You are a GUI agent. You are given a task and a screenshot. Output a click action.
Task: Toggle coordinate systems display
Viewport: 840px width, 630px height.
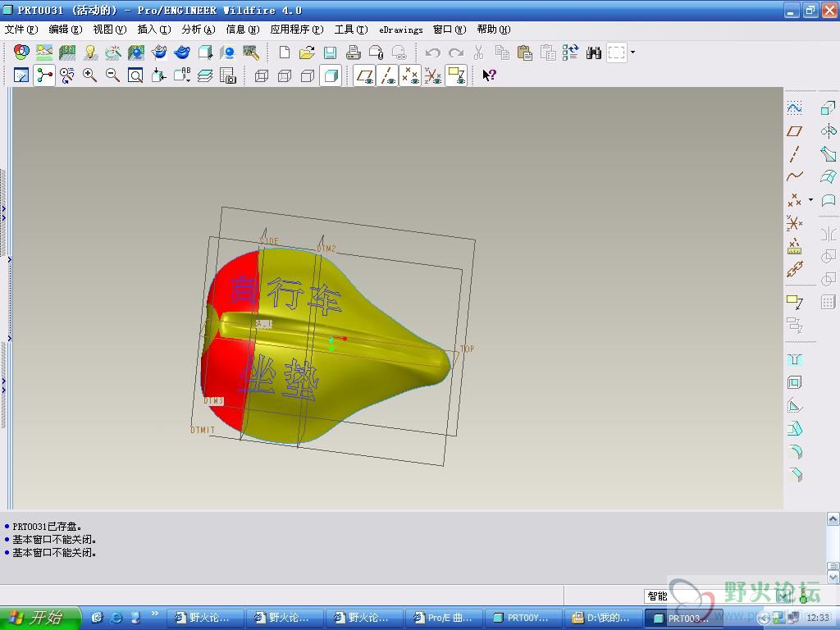(433, 75)
